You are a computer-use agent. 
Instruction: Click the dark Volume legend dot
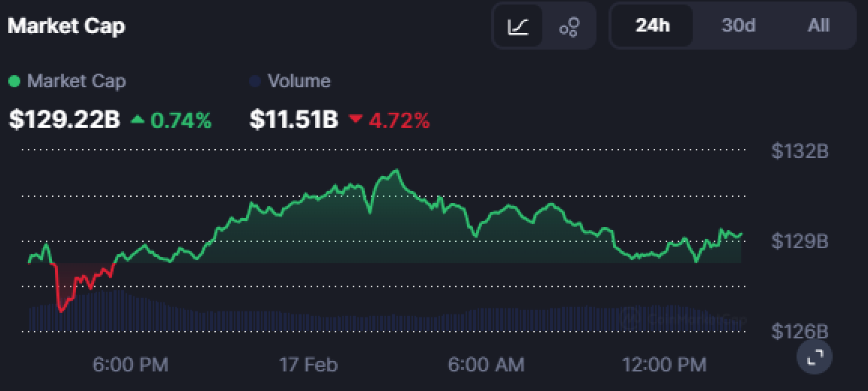click(x=255, y=81)
